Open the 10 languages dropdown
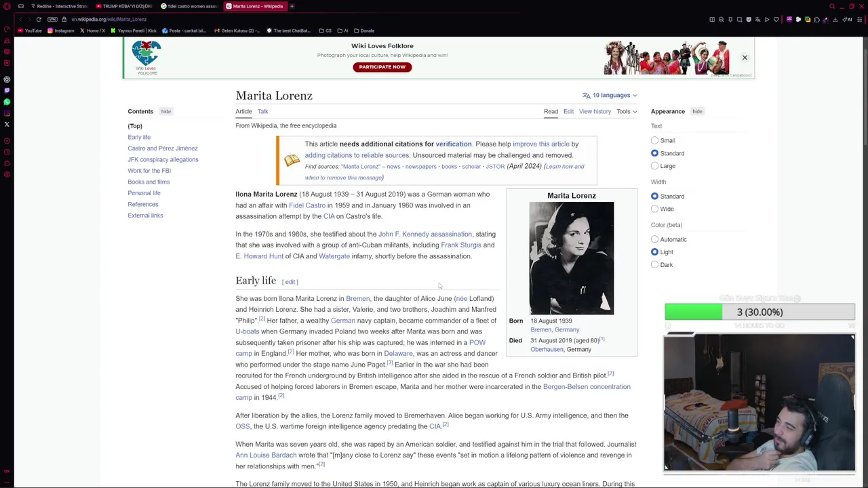Screen dimensions: 868x488 point(610,95)
